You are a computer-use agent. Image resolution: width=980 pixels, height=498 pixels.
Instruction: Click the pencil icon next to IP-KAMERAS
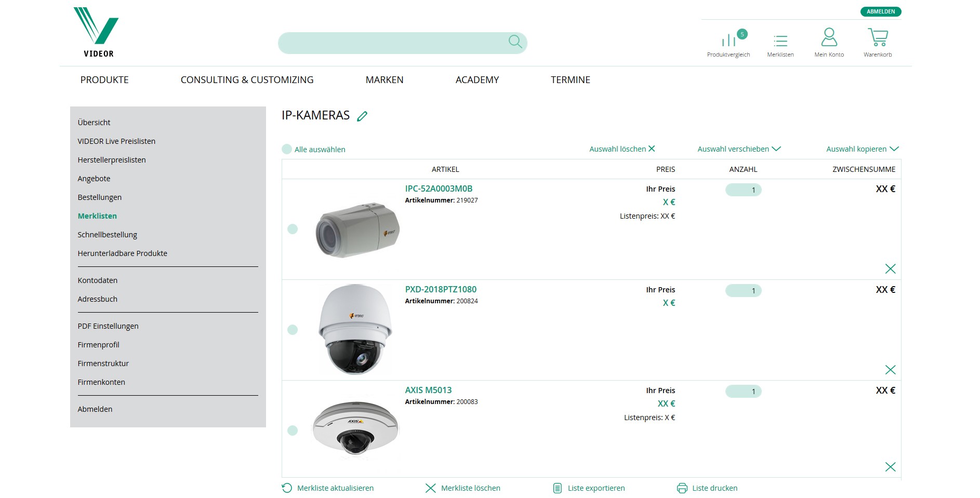click(362, 116)
